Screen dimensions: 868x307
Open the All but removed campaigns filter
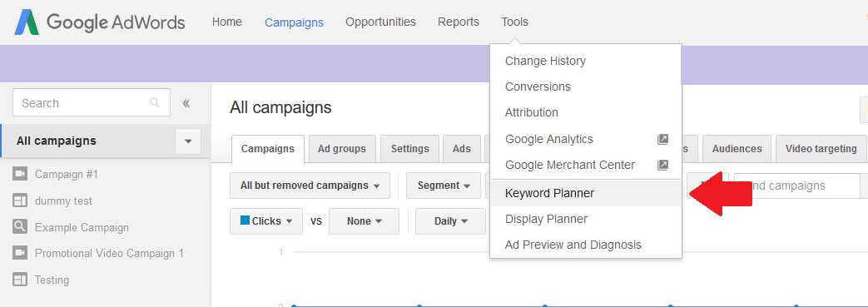pos(310,186)
